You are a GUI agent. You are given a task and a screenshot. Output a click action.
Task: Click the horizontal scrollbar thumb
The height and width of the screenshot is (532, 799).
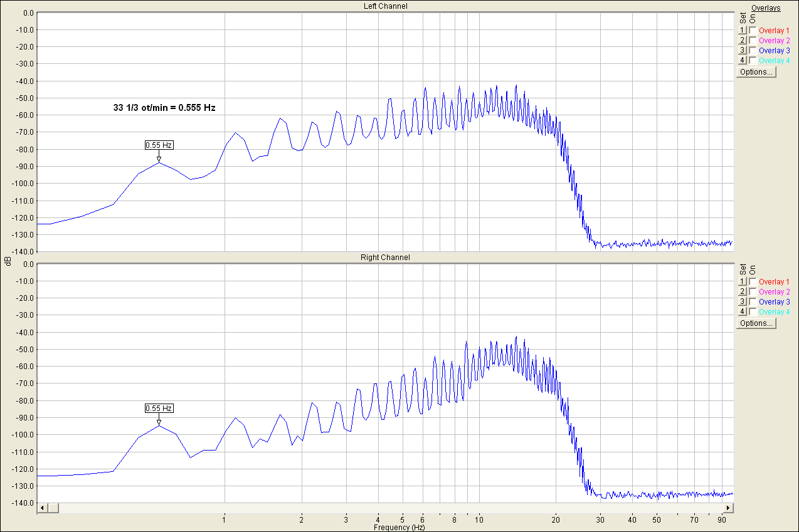(53, 508)
